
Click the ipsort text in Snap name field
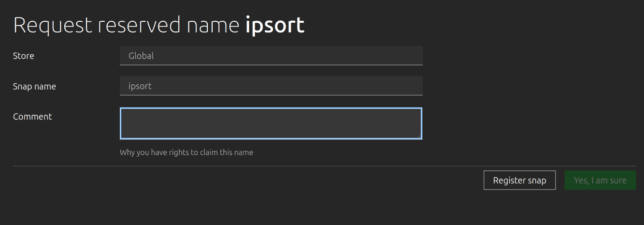(x=140, y=86)
